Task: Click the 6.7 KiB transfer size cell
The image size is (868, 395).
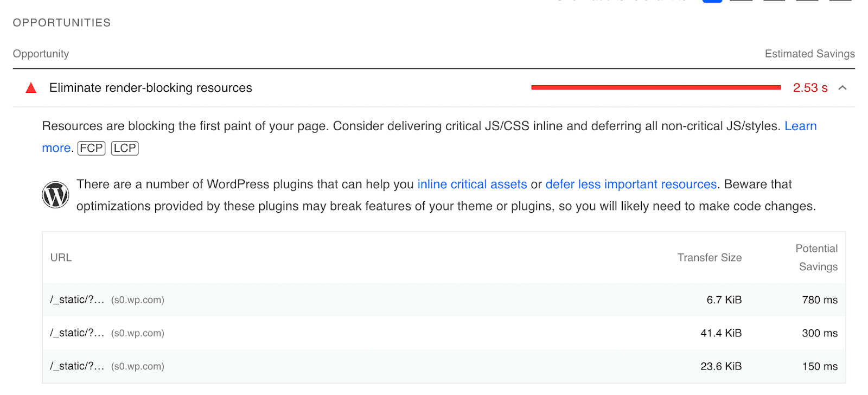Action: pyautogui.click(x=724, y=300)
